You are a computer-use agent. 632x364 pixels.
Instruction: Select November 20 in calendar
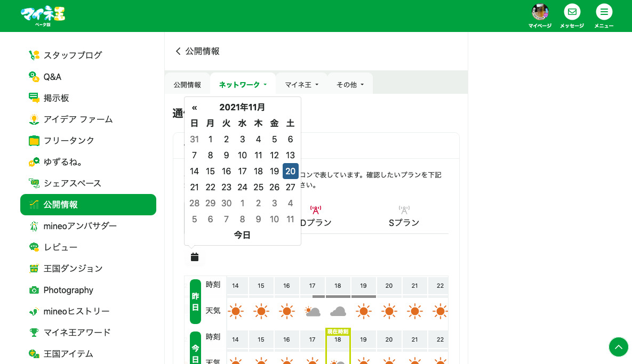290,171
